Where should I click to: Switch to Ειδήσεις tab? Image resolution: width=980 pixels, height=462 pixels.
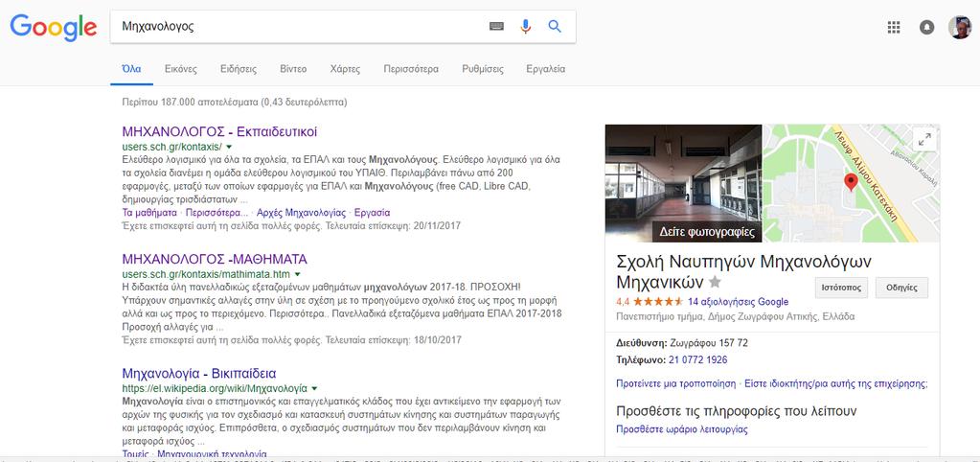[x=239, y=69]
